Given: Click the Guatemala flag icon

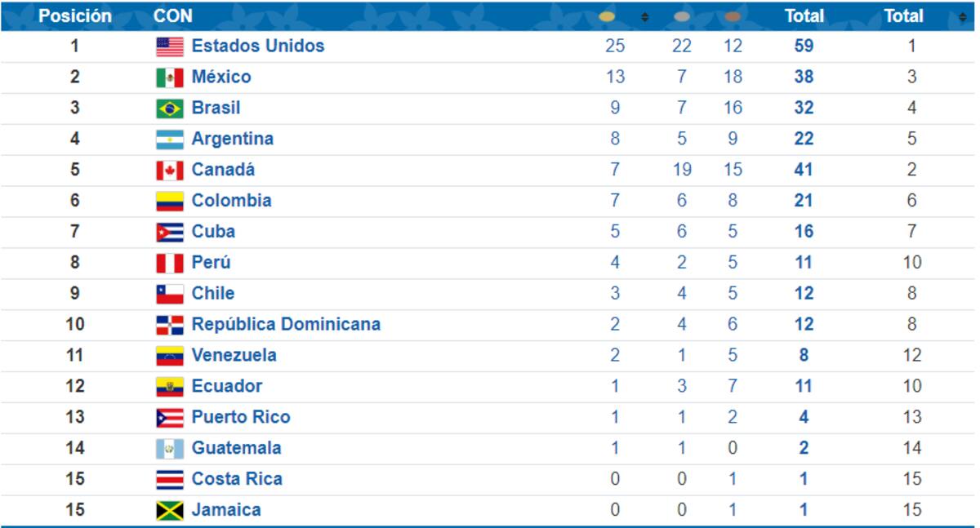Looking at the screenshot, I should click(x=170, y=449).
